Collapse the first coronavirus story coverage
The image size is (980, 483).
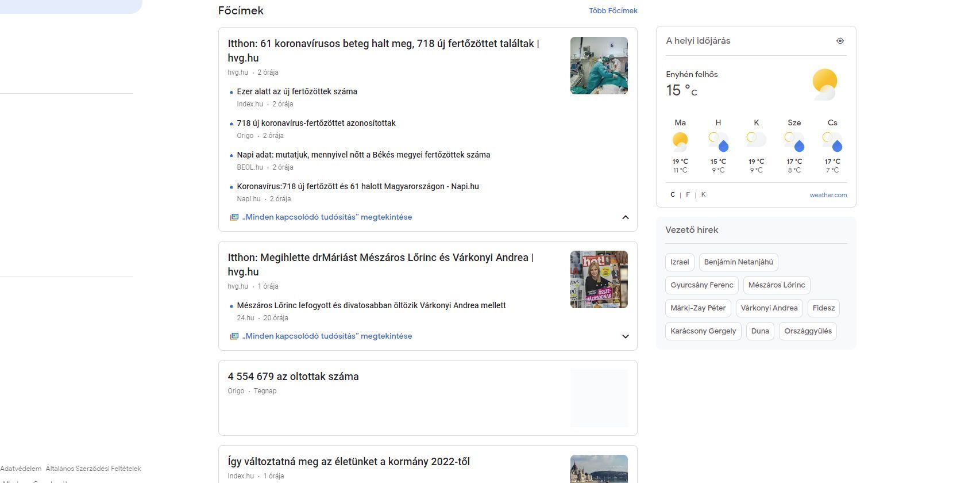click(x=626, y=217)
